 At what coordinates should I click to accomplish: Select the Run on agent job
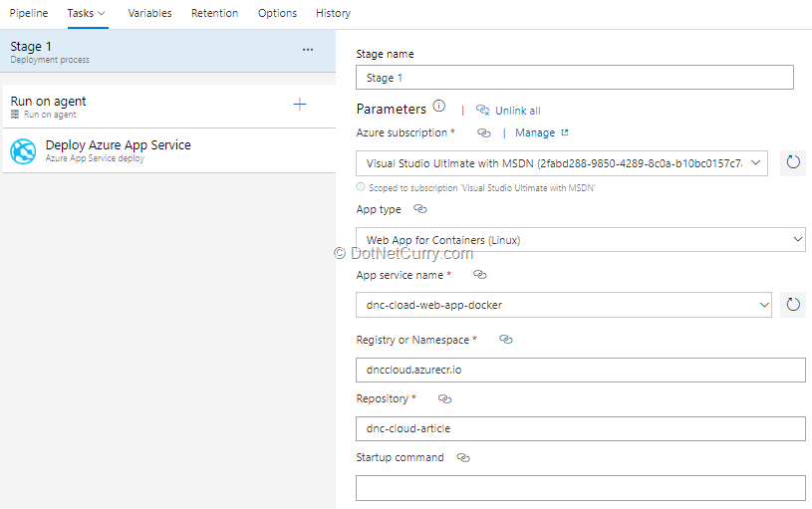pyautogui.click(x=169, y=107)
